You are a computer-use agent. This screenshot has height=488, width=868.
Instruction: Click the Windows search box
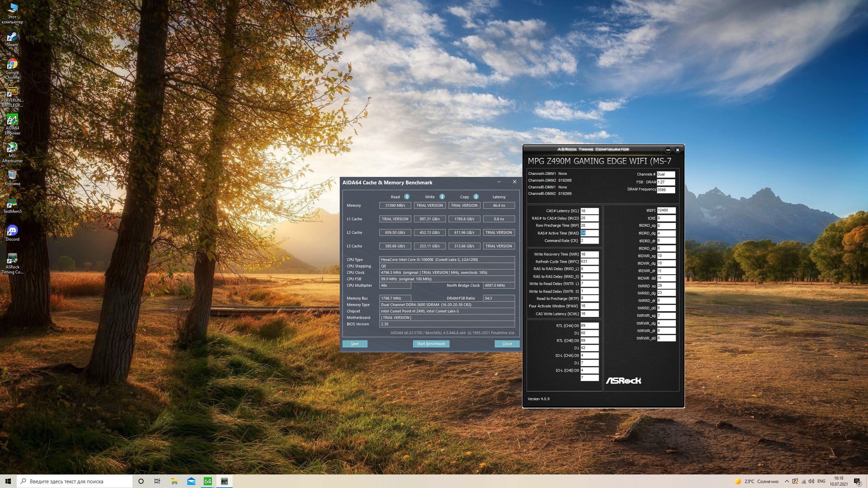[75, 481]
